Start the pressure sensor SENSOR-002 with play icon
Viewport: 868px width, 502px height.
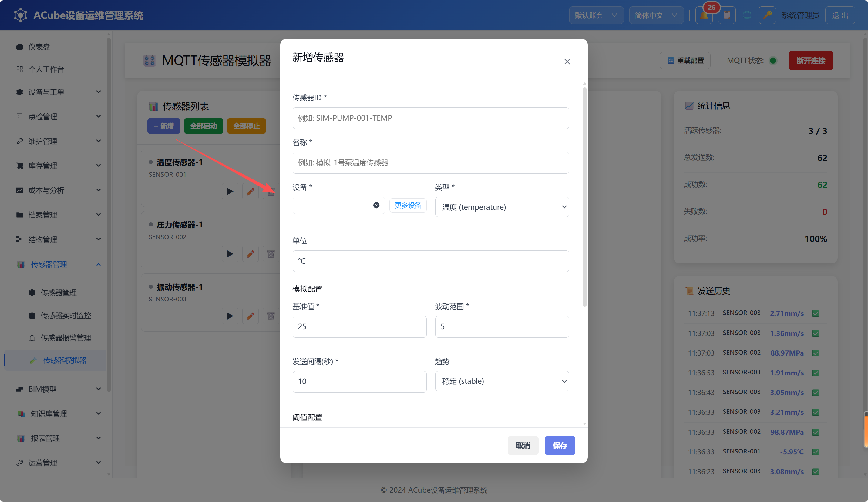point(230,254)
